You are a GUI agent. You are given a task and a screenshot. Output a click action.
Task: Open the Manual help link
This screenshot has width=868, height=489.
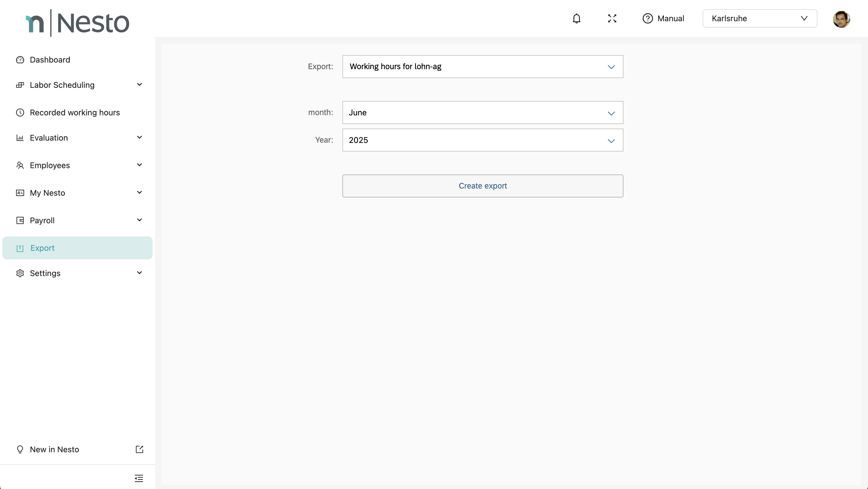click(663, 19)
